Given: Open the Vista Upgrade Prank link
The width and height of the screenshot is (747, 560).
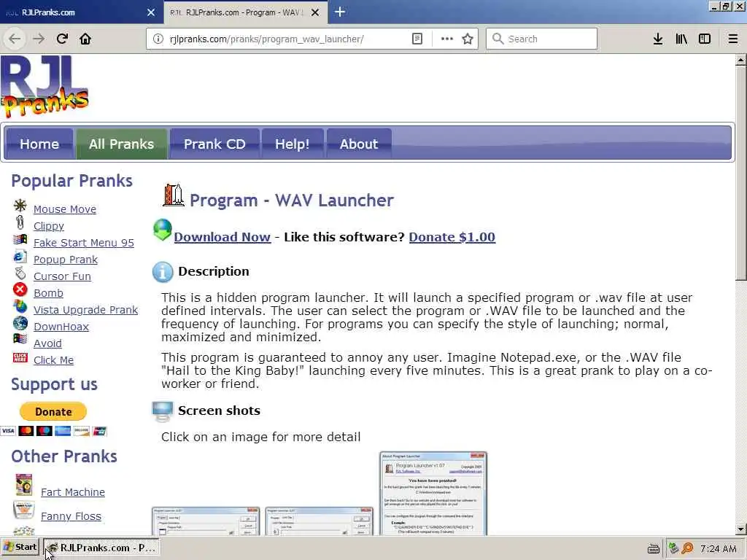Looking at the screenshot, I should coord(86,310).
